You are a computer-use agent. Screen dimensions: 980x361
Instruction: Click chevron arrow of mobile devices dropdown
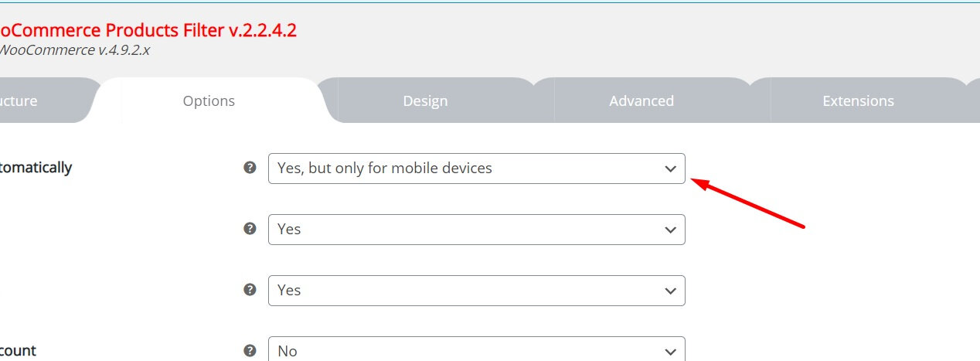[670, 169]
